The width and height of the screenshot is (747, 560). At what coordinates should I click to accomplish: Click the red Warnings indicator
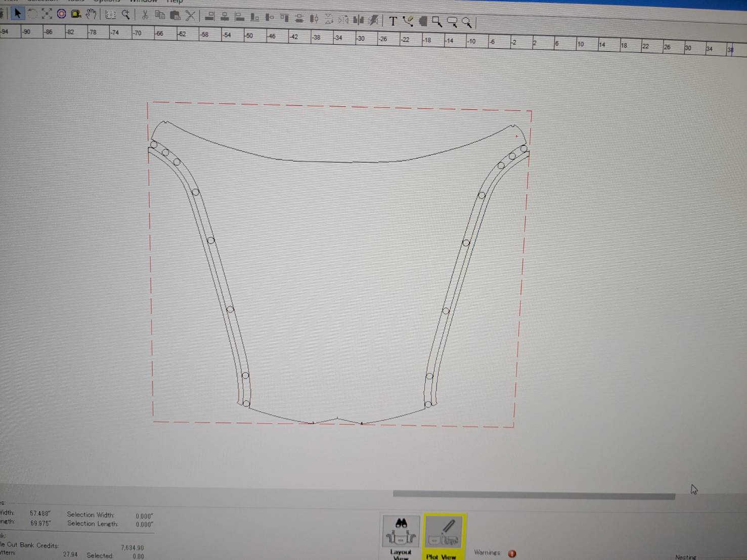[512, 553]
